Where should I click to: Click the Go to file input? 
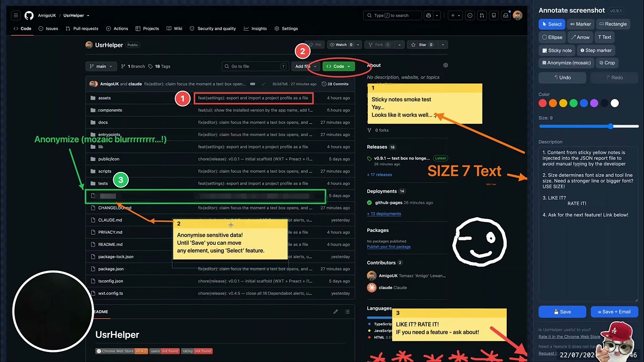tap(255, 66)
